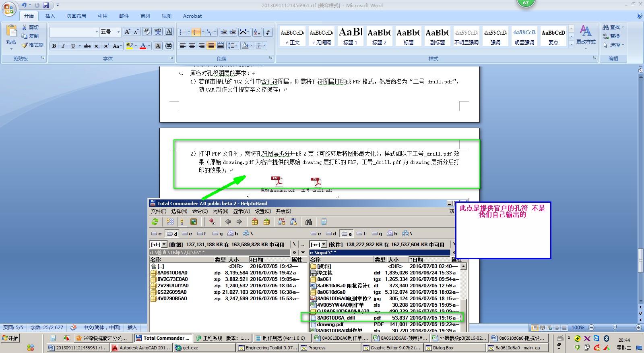Click the Save icon in Quick Access toolbar
This screenshot has width=644, height=353.
46,5
